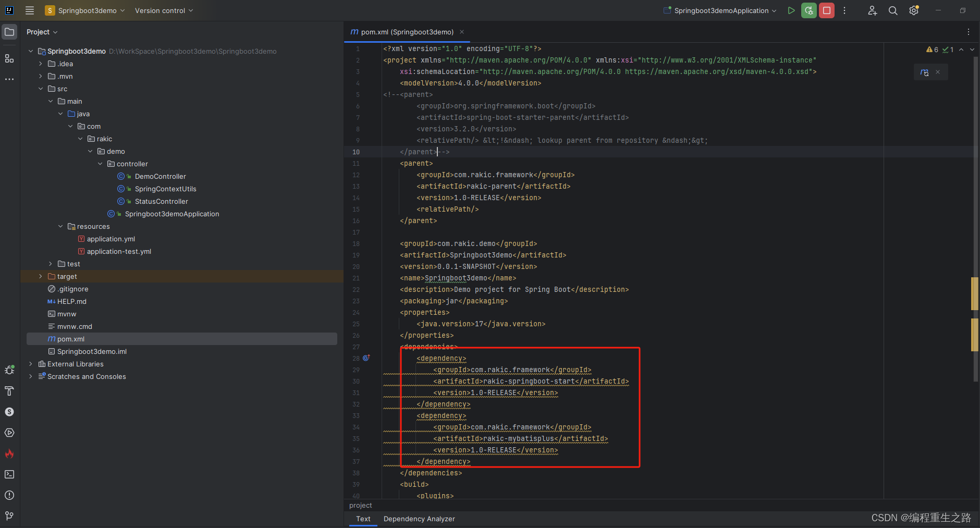Click the Maven reload floating icon
This screenshot has height=528, width=980.
[925, 72]
